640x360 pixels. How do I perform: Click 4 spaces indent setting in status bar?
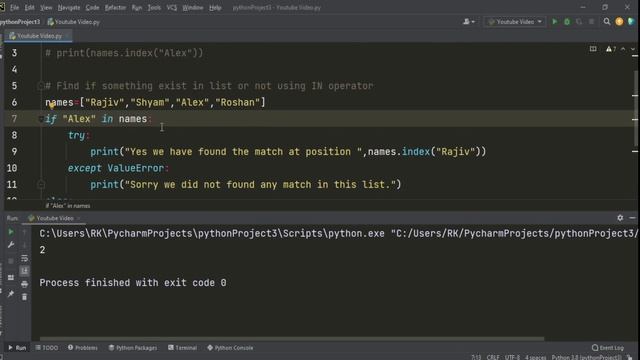coord(536,357)
